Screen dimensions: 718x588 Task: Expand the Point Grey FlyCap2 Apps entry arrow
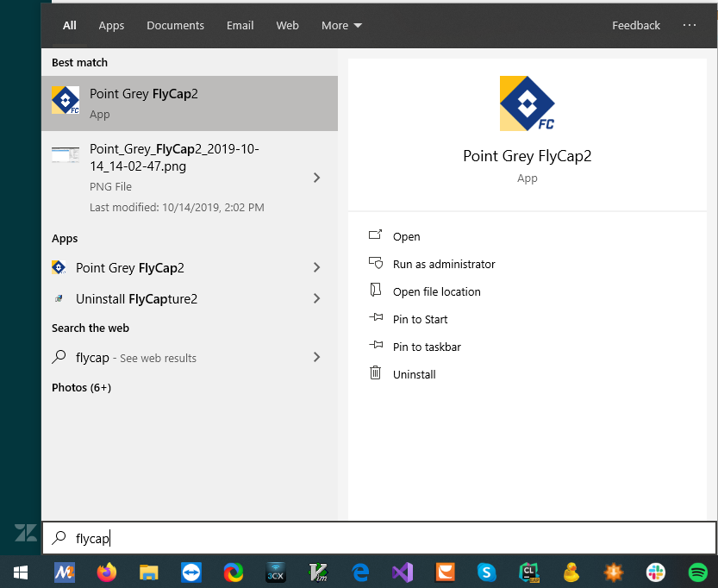316,267
